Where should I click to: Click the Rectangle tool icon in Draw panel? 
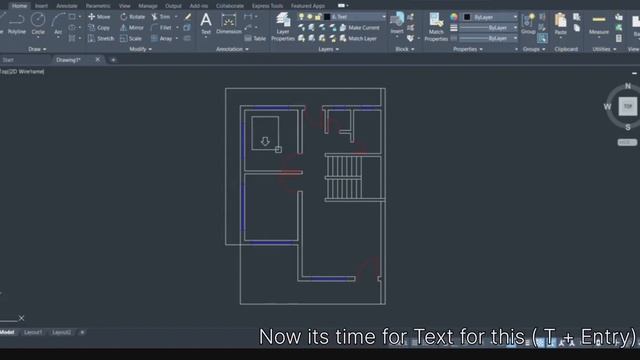[x=72, y=17]
